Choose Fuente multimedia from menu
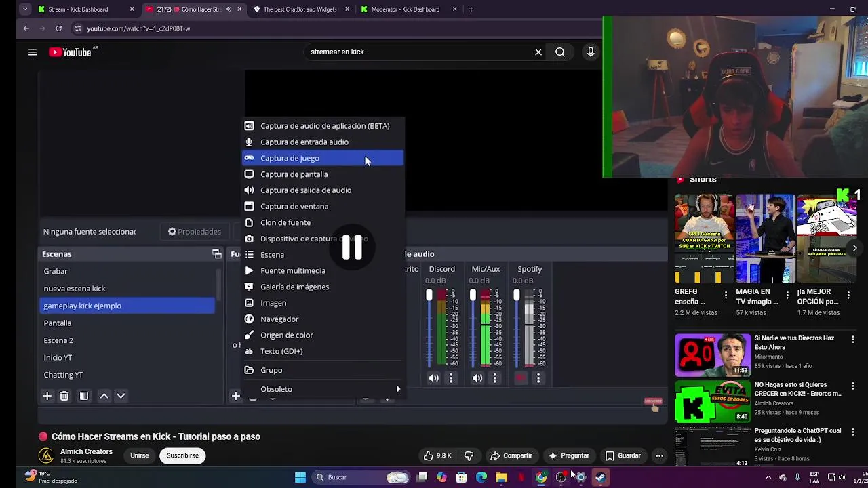868x488 pixels. (x=323, y=270)
